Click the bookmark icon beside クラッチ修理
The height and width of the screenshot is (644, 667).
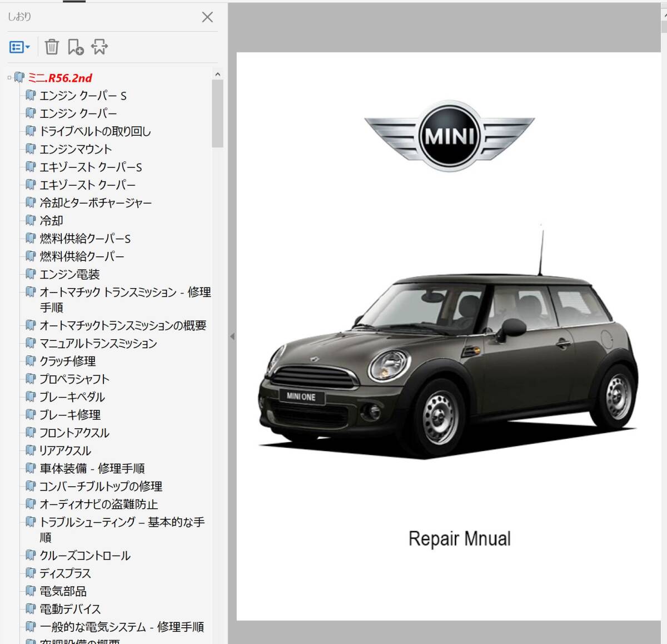(31, 361)
